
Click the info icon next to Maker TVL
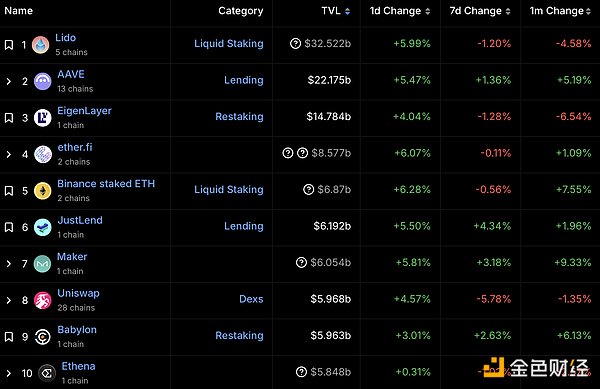[301, 262]
